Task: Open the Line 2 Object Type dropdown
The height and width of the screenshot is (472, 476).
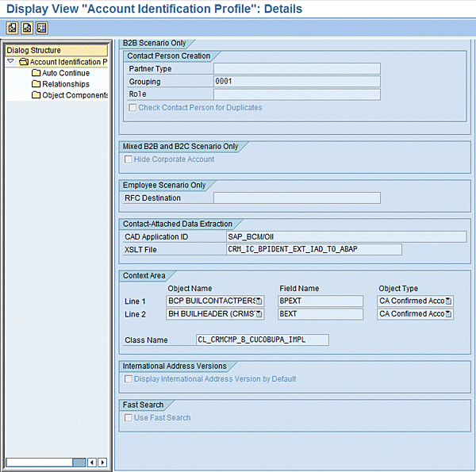Action: pyautogui.click(x=448, y=314)
